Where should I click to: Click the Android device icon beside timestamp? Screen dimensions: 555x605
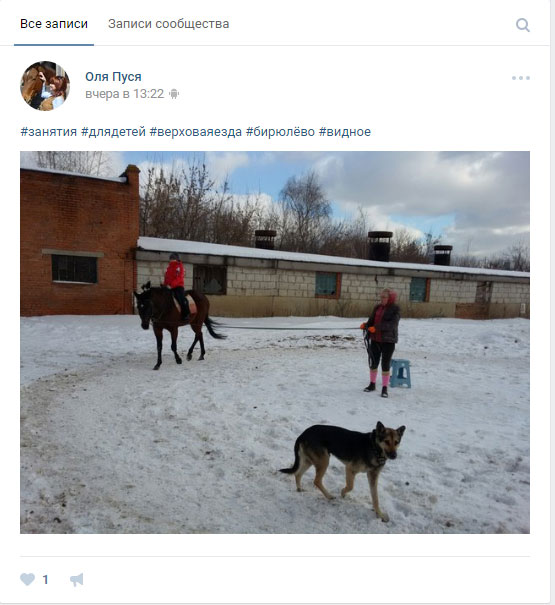point(174,94)
